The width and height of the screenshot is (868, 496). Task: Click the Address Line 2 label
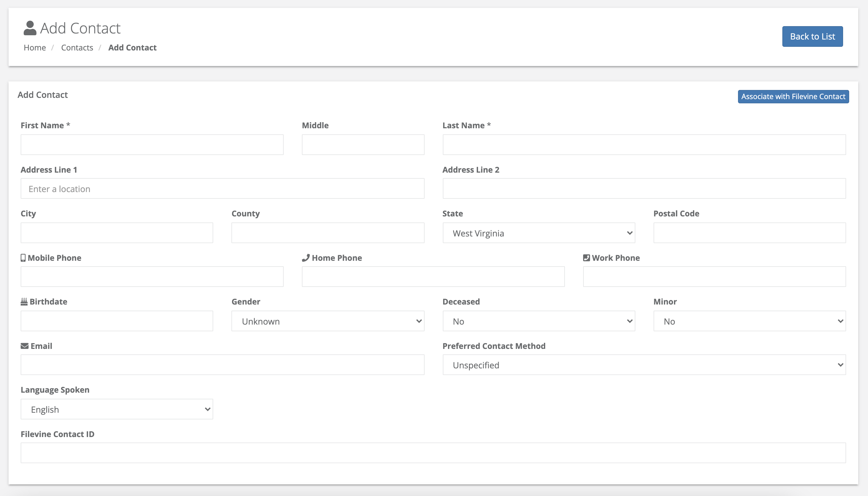[x=471, y=170]
